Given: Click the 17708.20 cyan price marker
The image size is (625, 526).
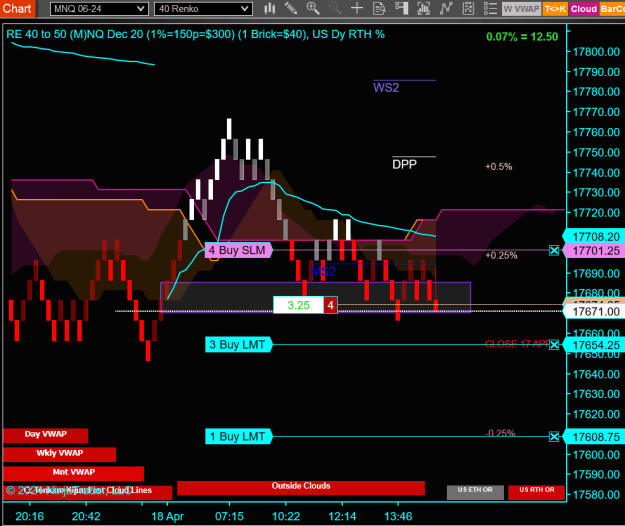Looking at the screenshot, I should [594, 237].
